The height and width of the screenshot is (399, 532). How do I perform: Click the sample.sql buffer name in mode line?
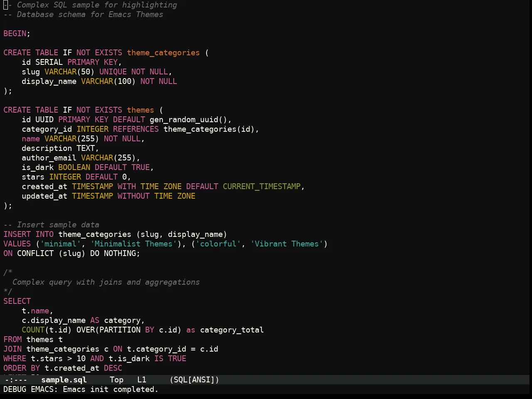pos(64,379)
